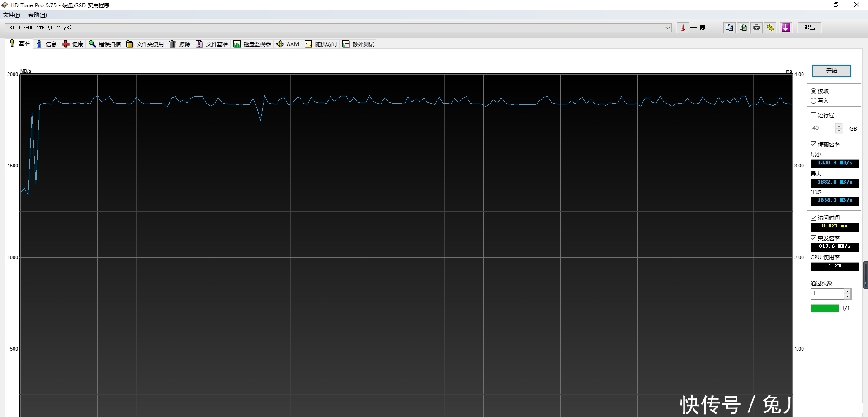This screenshot has width=868, height=417.
Task: Open the 额外测试 extra tests tab
Action: coord(359,44)
